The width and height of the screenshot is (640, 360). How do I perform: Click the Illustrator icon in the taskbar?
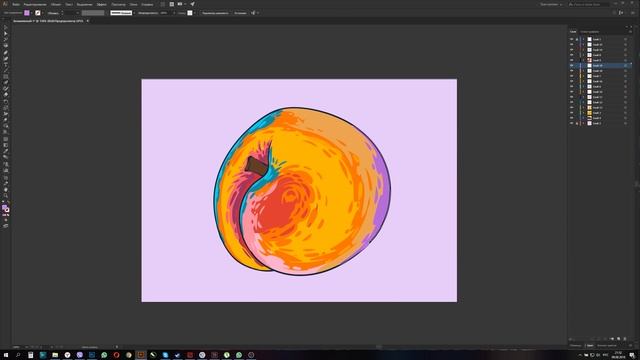click(141, 355)
